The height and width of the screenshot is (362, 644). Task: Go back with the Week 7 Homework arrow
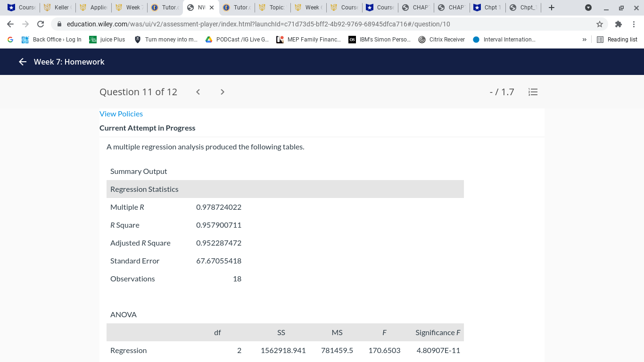(23, 62)
